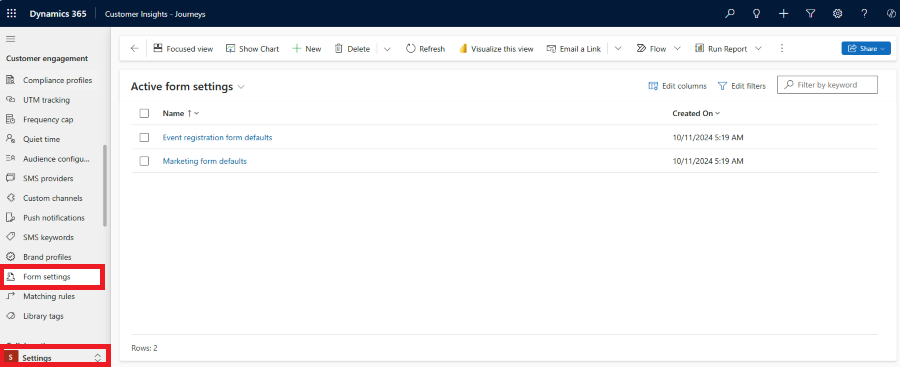Click the SMS keywords tag icon
The width and height of the screenshot is (900, 367).
[10, 237]
